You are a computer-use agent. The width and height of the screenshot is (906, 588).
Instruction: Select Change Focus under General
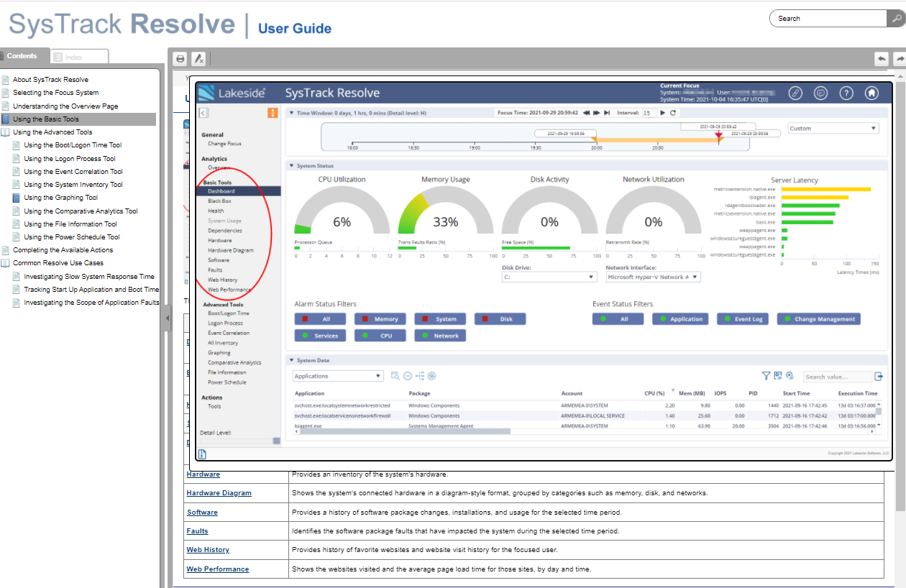tap(224, 144)
